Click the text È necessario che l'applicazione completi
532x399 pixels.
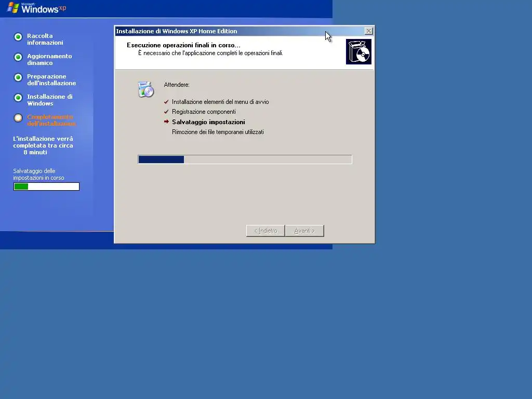point(210,53)
